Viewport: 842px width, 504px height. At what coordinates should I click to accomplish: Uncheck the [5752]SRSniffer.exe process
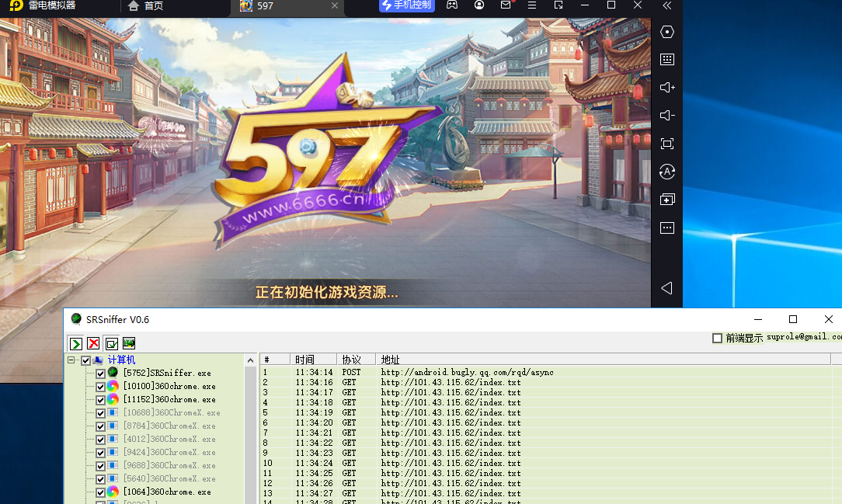[x=100, y=373]
